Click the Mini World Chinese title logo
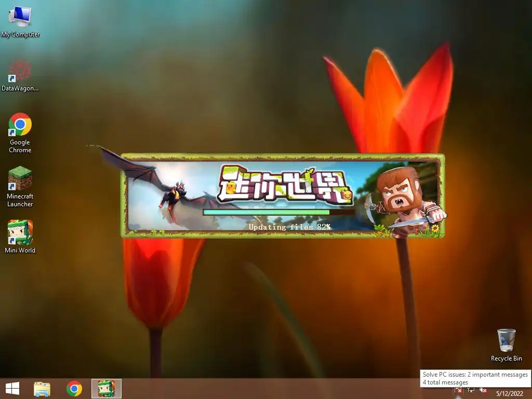532x399 pixels. coord(285,184)
